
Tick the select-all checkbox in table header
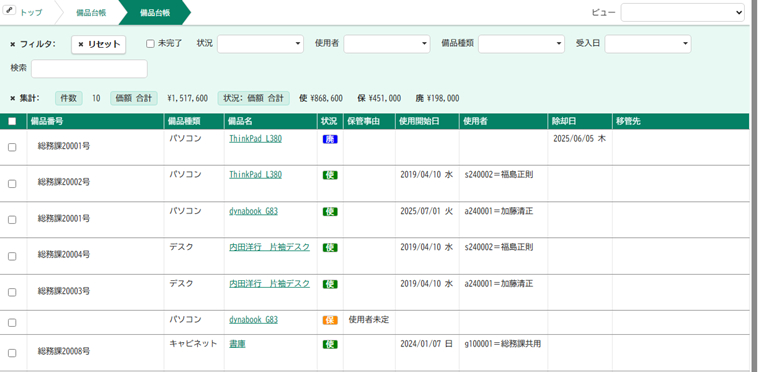pyautogui.click(x=12, y=121)
